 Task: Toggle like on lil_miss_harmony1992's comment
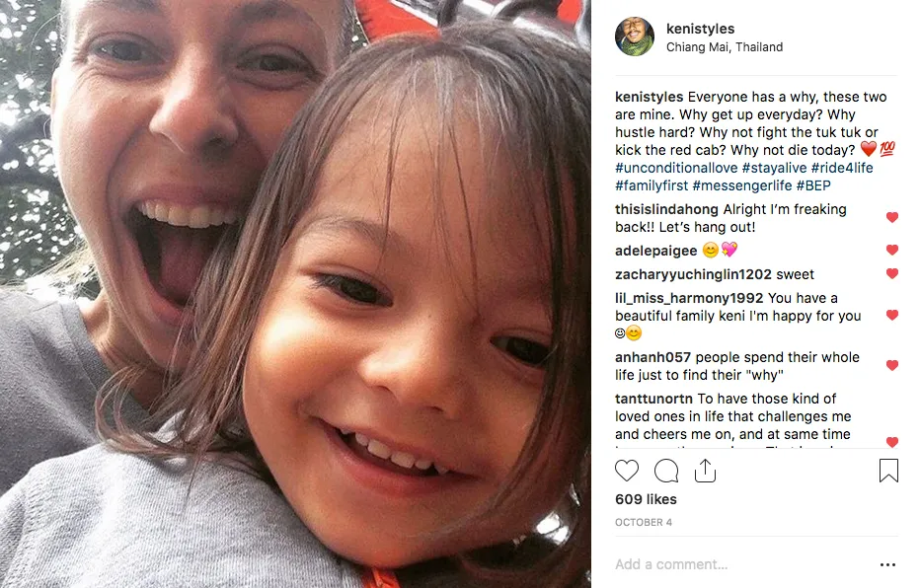(x=891, y=316)
